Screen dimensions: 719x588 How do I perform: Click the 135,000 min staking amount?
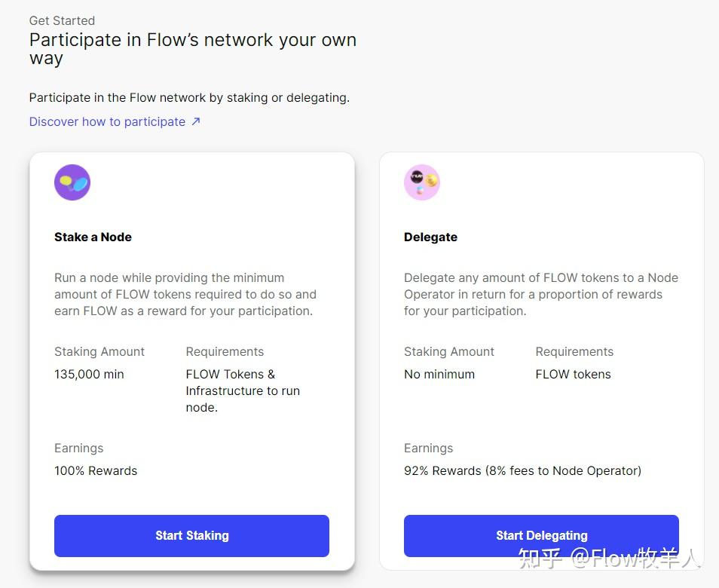[x=89, y=374]
